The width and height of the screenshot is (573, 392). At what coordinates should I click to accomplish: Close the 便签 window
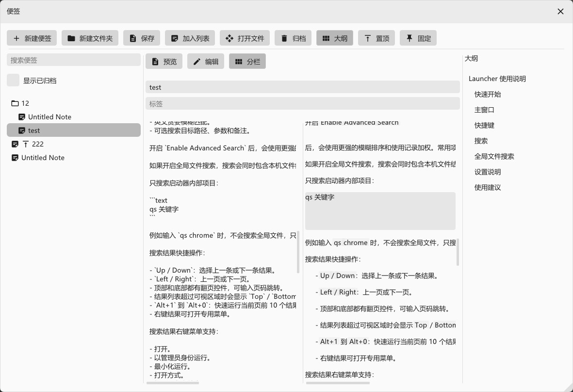tap(560, 11)
